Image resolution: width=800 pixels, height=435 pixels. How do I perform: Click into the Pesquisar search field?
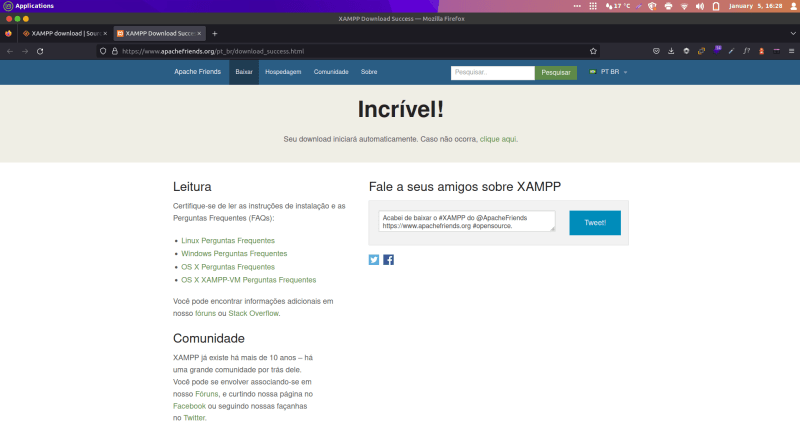[x=492, y=72]
